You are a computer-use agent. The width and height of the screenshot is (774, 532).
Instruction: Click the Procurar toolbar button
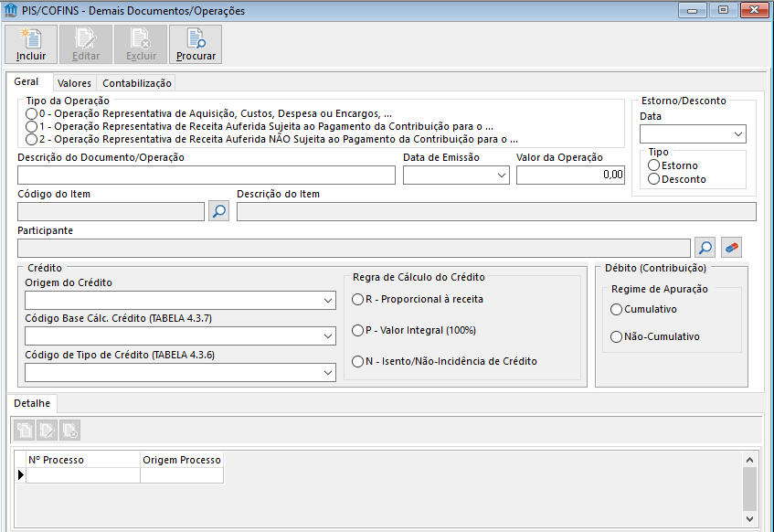click(196, 45)
